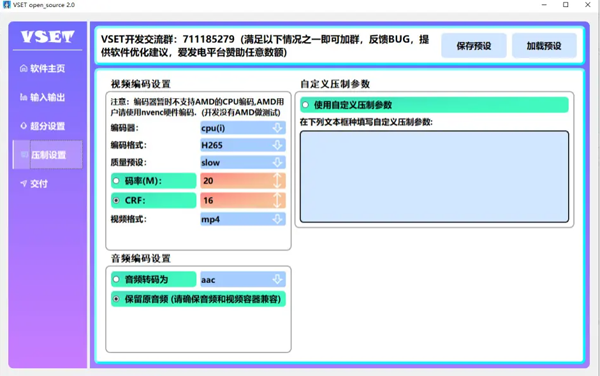Open the 交付 delivery page
The image size is (600, 376).
click(47, 184)
